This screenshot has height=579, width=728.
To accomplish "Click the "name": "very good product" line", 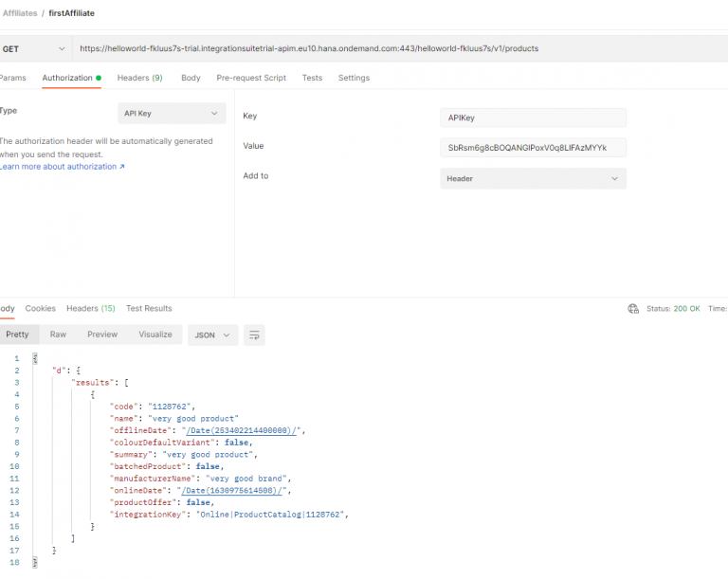I will (x=174, y=419).
